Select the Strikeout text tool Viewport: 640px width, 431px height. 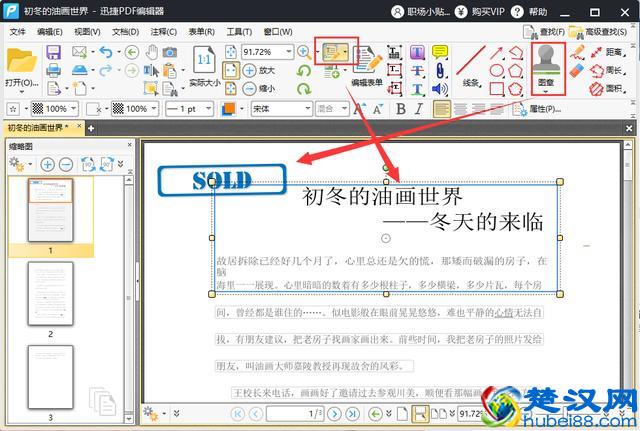417,71
